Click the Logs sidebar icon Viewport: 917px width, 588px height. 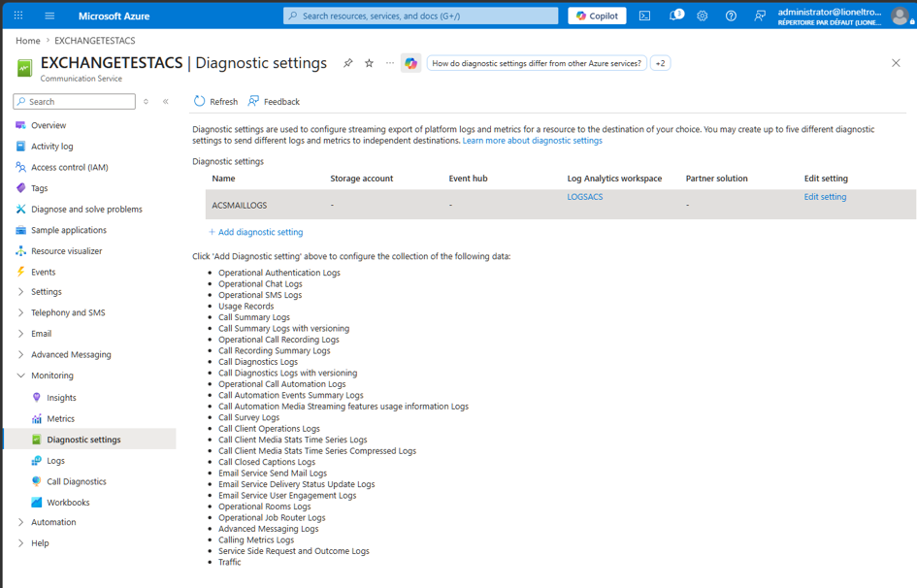[x=36, y=461]
